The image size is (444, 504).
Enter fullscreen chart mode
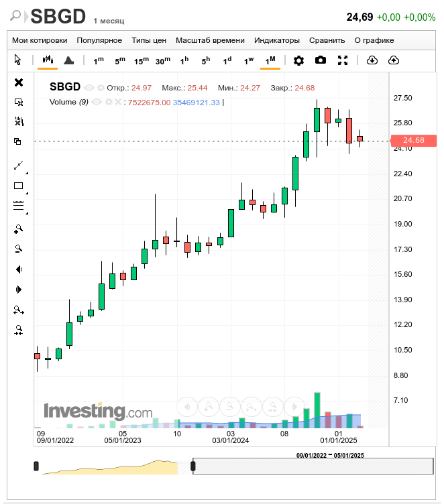[343, 60]
